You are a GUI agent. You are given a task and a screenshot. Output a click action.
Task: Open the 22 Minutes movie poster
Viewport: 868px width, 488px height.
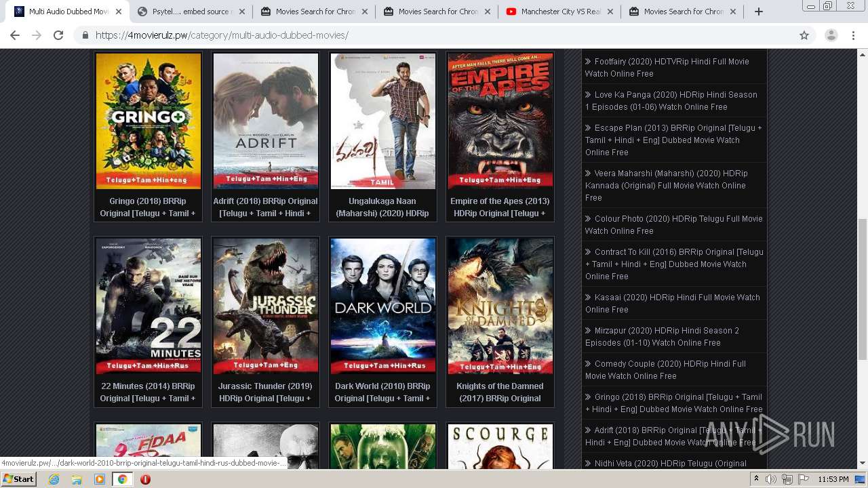point(149,306)
